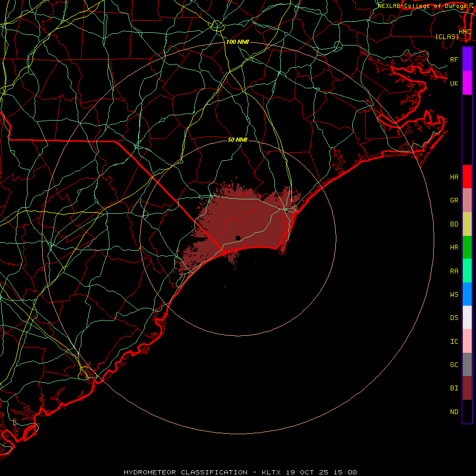The image size is (476, 476).
Task: Click the BI dark-red legend swatch
Action: click(467, 388)
